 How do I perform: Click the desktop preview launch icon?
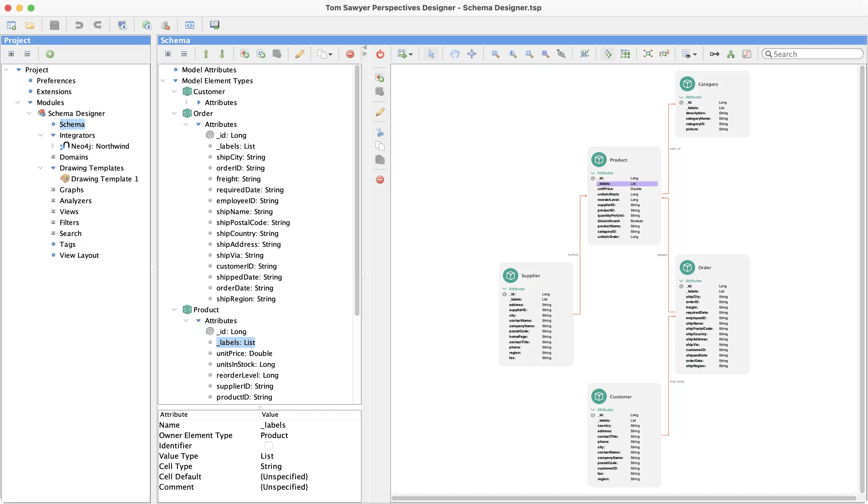122,25
